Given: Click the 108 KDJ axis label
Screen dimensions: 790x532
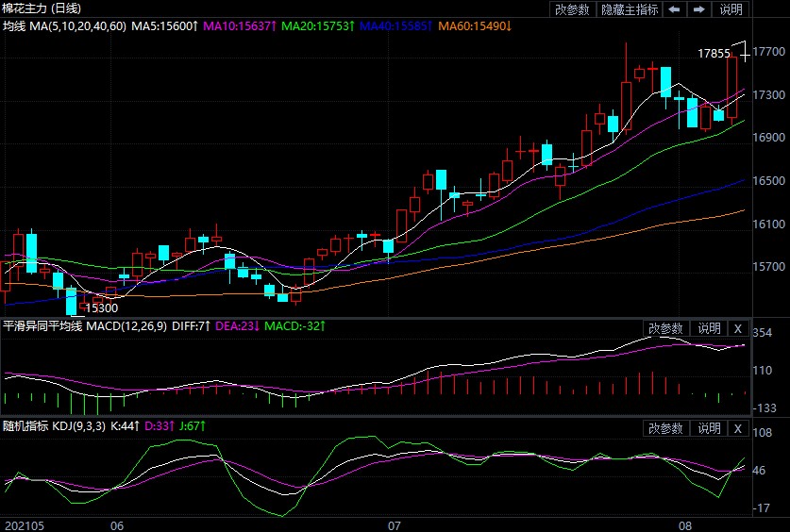Looking at the screenshot, I should (x=763, y=432).
